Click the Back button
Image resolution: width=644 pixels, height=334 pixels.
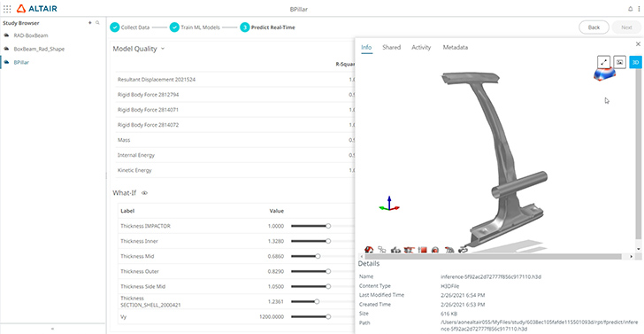pos(594,27)
